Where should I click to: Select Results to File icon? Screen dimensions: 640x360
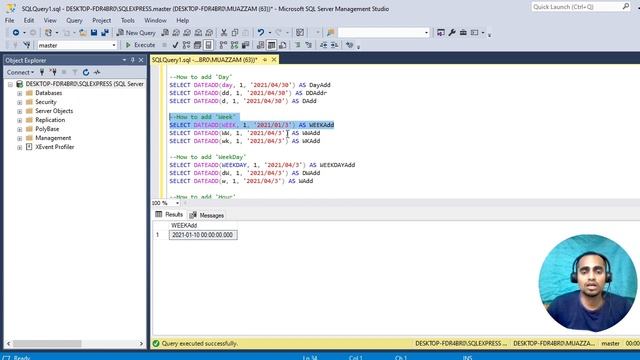(x=282, y=45)
